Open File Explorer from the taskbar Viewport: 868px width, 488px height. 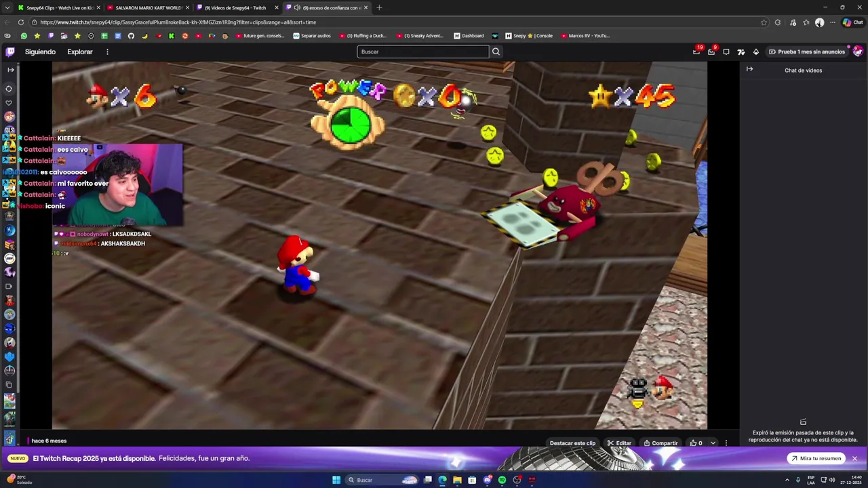tap(458, 480)
